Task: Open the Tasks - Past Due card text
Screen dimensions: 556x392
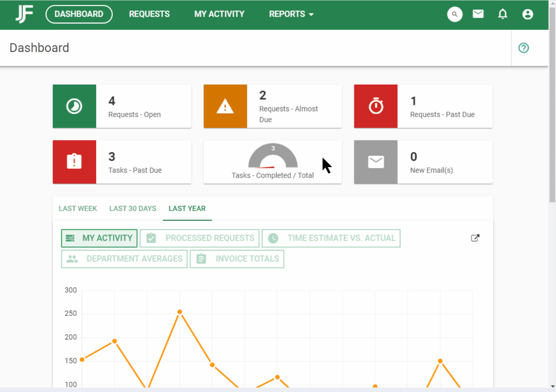Action: (x=135, y=170)
